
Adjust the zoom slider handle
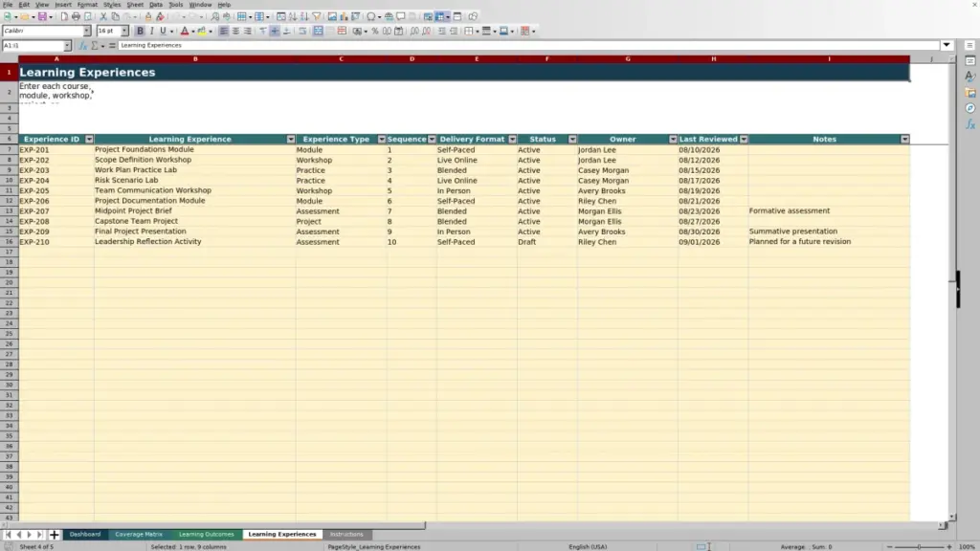[920, 547]
